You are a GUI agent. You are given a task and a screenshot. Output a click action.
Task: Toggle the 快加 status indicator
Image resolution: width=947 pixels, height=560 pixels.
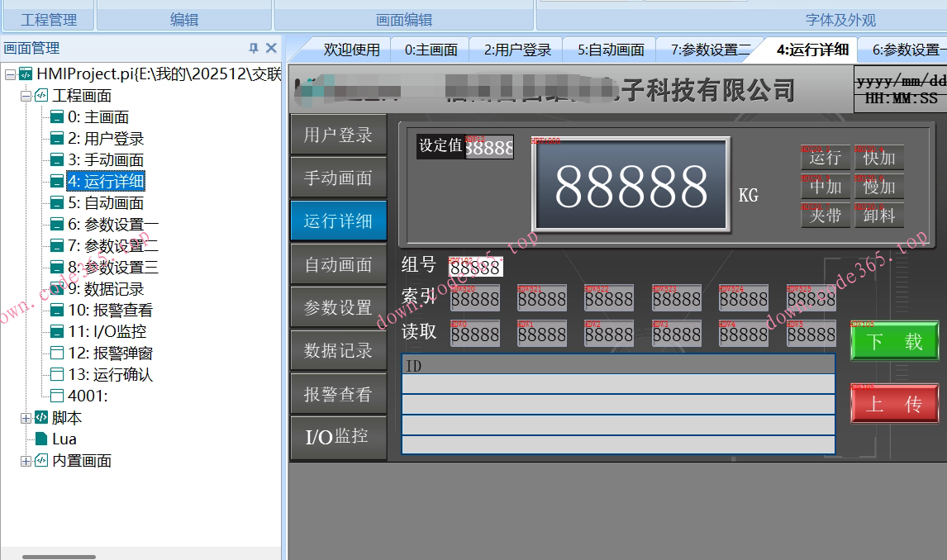pyautogui.click(x=879, y=158)
